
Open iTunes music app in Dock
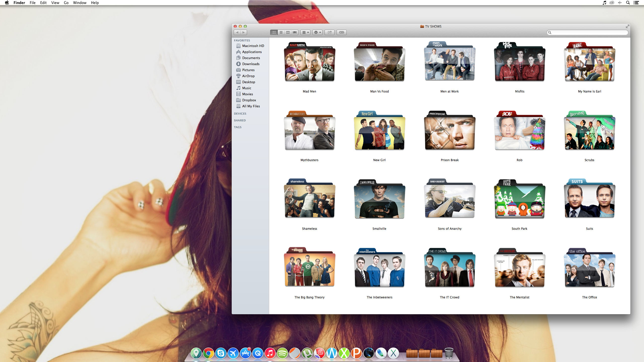[x=270, y=353]
